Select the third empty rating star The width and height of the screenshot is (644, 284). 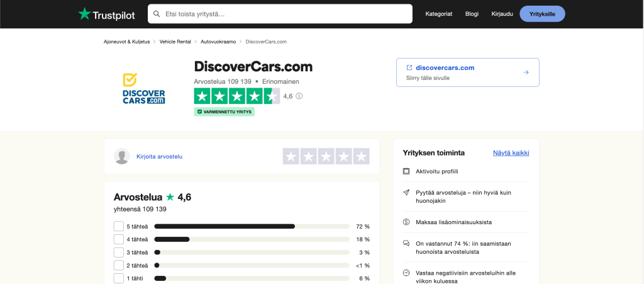pos(326,156)
